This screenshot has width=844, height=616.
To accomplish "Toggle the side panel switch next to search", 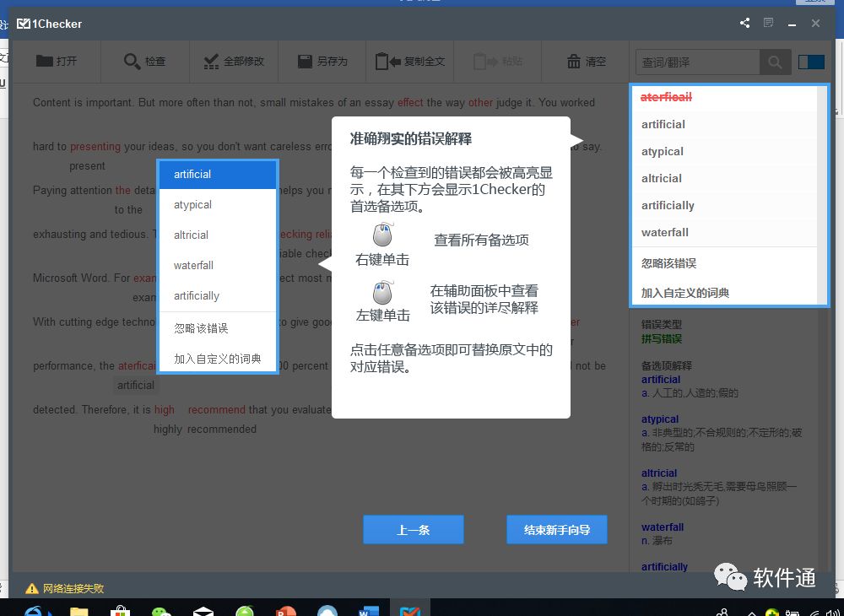I will [x=811, y=62].
